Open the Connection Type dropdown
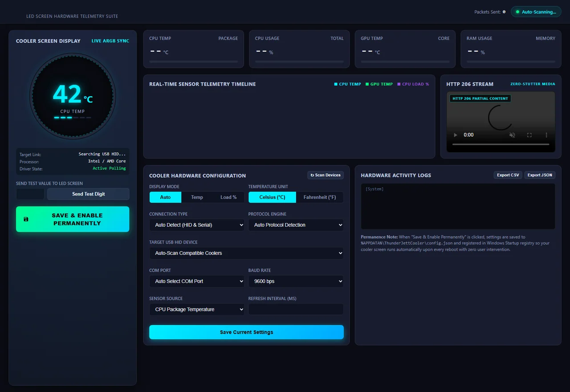This screenshot has width=570, height=392. (197, 225)
